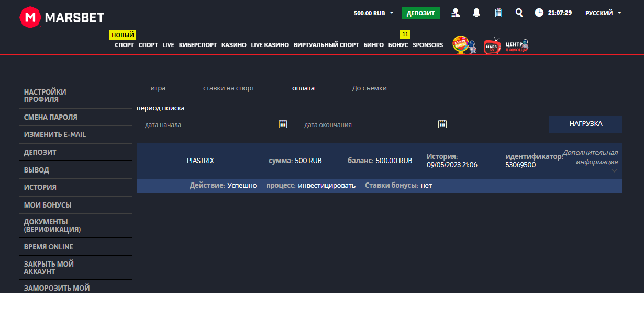Open the second СПОРТ menu item
Image resolution: width=644 pixels, height=321 pixels.
pos(148,45)
